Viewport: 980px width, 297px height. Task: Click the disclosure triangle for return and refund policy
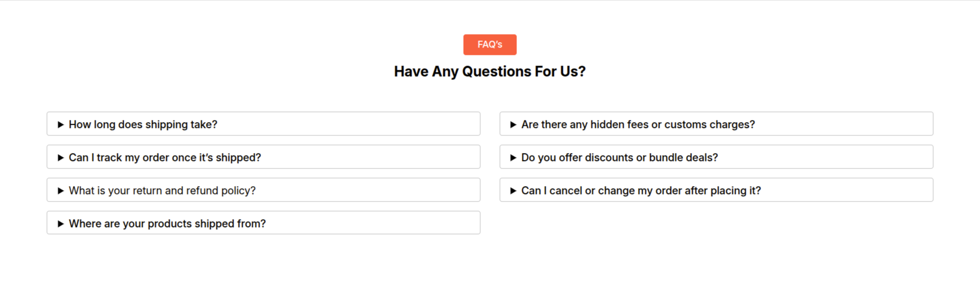click(x=61, y=191)
